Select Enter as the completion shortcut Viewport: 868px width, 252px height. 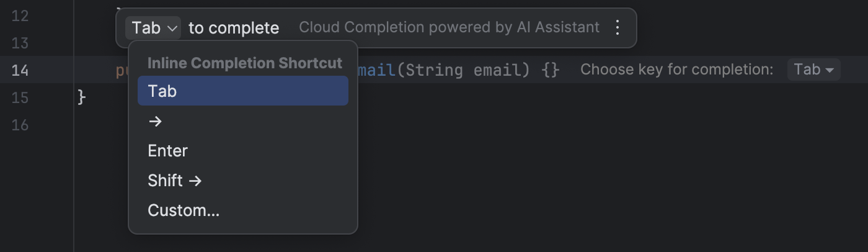243,151
